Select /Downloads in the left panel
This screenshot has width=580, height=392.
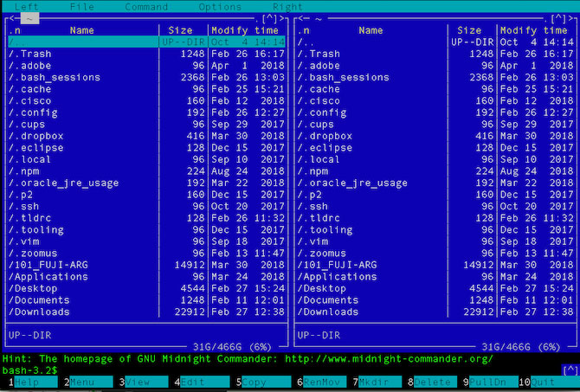[x=146, y=312]
